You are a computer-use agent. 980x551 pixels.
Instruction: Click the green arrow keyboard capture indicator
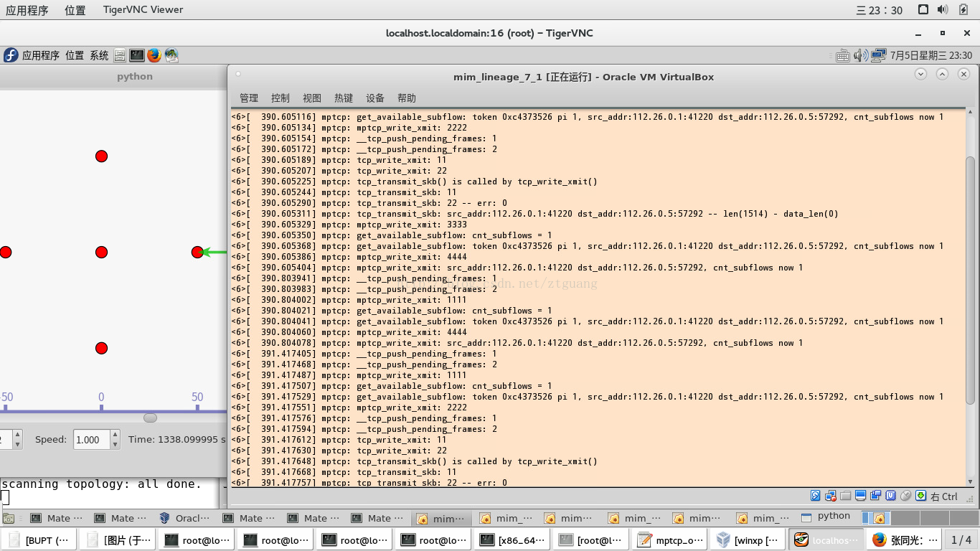click(x=920, y=496)
